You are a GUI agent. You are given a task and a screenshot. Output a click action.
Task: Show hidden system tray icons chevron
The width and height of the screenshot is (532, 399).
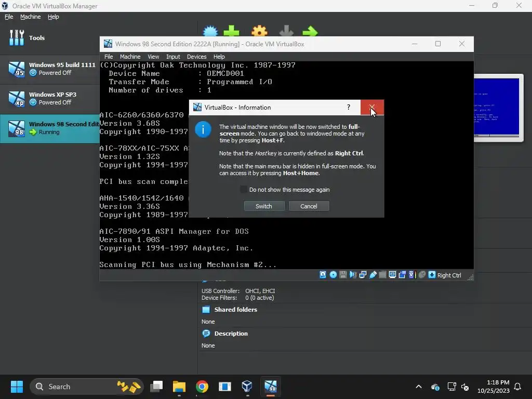click(419, 387)
